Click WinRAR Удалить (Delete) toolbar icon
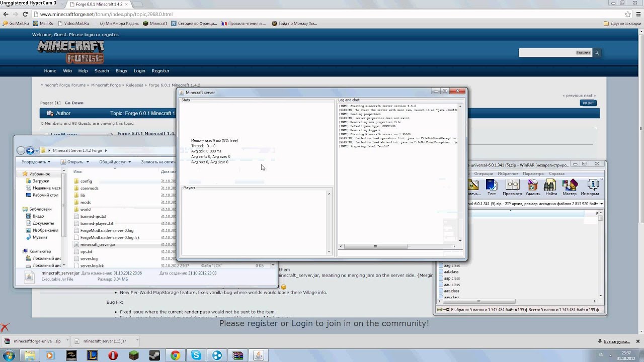Viewport: 644px width, 362px height. click(x=533, y=187)
